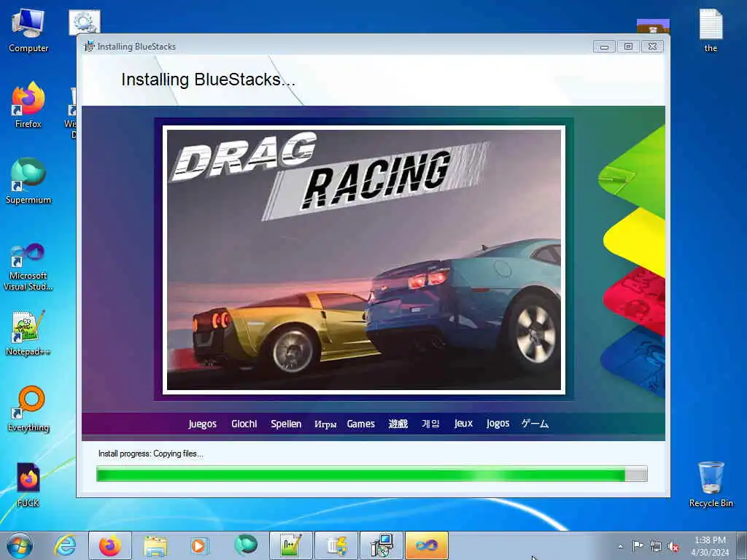Open Internet Explorer from the taskbar

pos(65,545)
